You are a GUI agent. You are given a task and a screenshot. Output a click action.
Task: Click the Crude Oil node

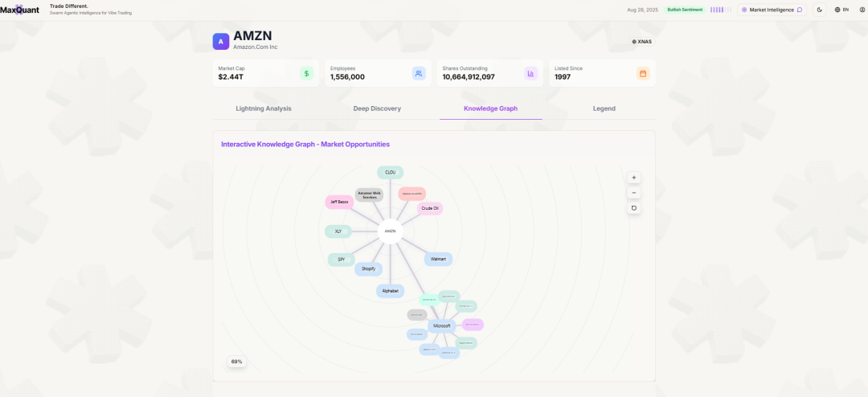(429, 209)
